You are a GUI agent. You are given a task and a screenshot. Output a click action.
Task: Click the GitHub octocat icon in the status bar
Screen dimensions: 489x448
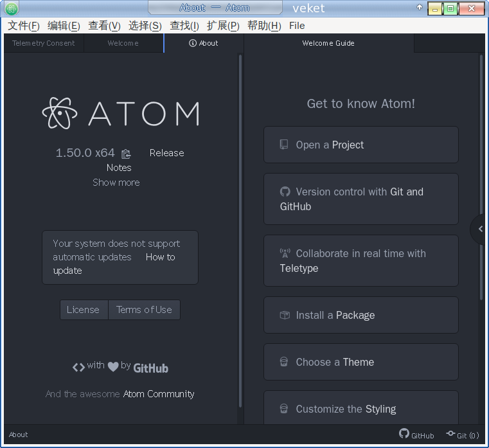(x=404, y=433)
